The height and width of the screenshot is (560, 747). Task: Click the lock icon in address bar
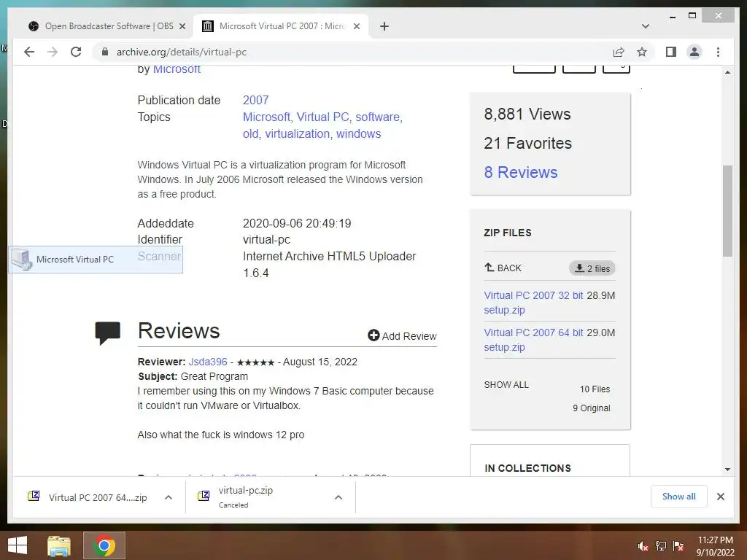point(105,52)
